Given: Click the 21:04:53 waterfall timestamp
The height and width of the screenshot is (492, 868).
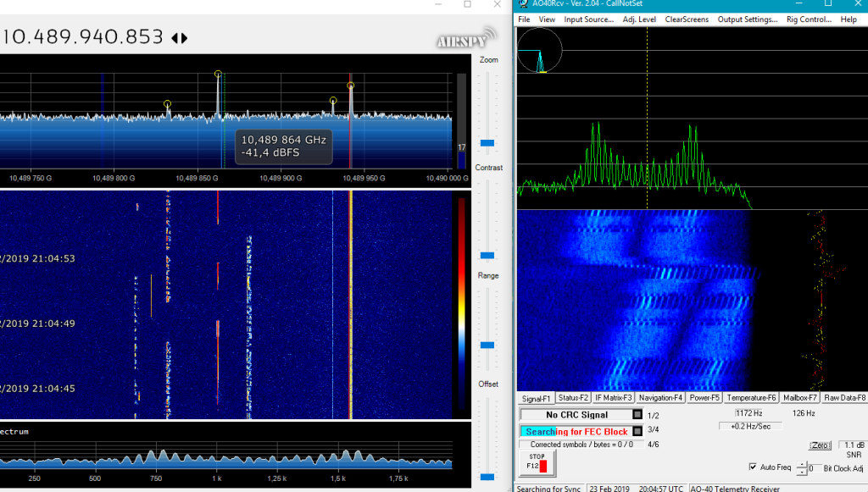Looking at the screenshot, I should click(37, 258).
